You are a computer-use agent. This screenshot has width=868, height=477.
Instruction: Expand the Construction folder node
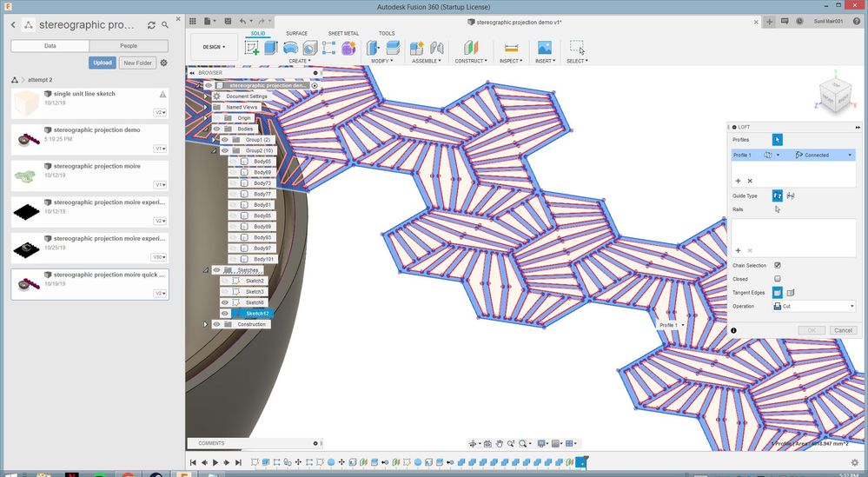click(206, 324)
